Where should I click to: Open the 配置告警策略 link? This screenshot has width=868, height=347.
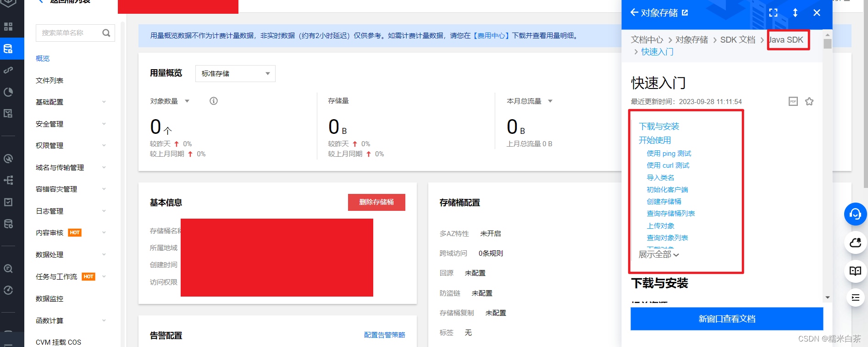384,335
